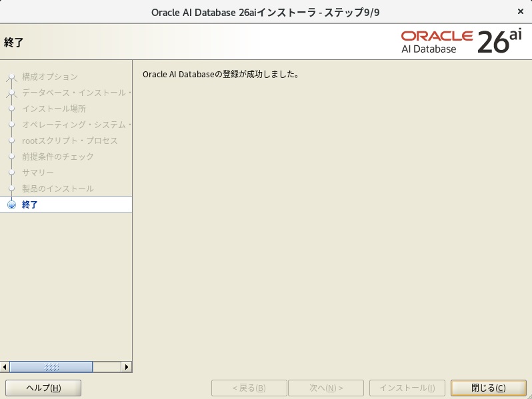
Task: Click the 終了 page heading
Action: (x=13, y=43)
